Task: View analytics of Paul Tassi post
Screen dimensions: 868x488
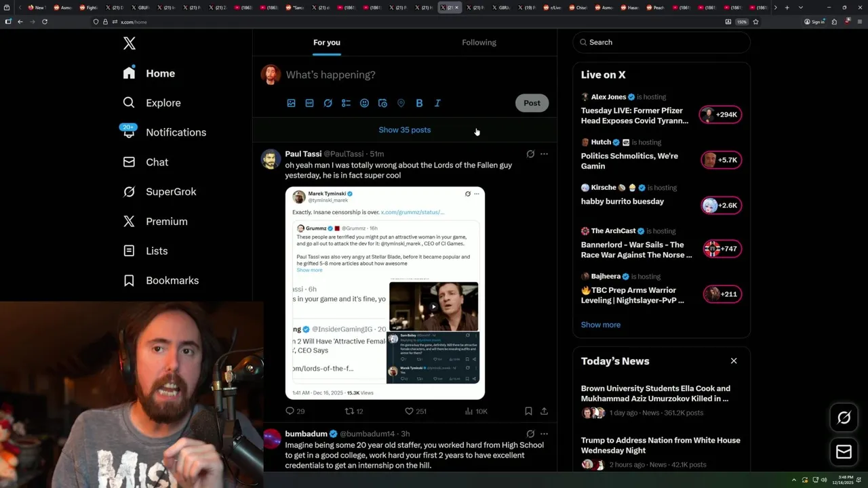Action: (x=476, y=411)
